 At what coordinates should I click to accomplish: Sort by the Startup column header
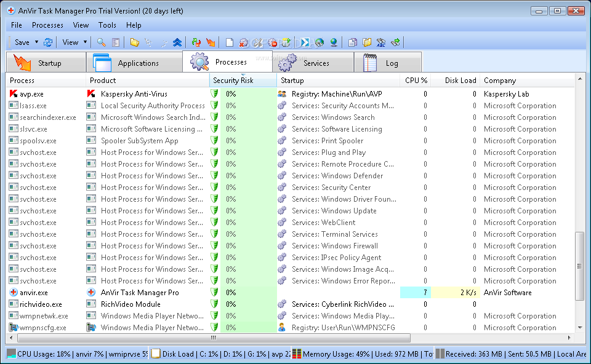coord(339,80)
